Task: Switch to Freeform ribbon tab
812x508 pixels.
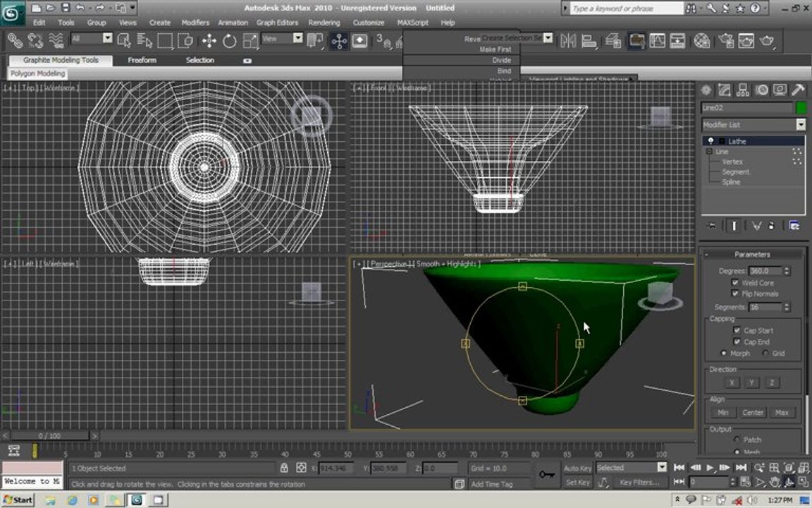Action: (x=142, y=60)
